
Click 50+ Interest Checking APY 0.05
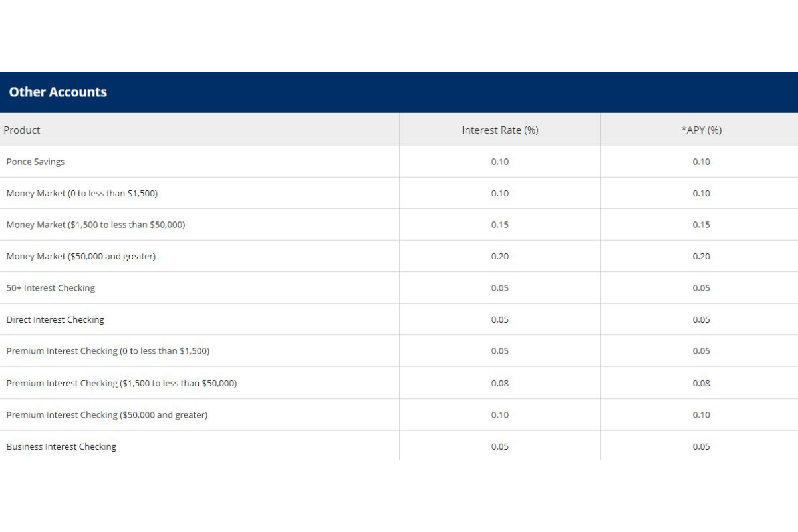[701, 288]
